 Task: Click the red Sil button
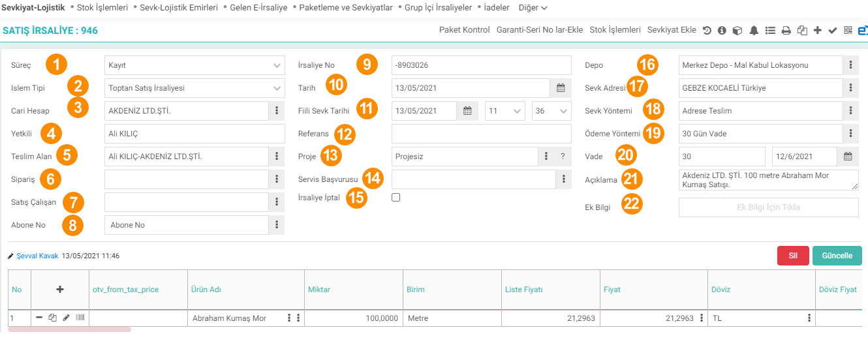(x=793, y=256)
